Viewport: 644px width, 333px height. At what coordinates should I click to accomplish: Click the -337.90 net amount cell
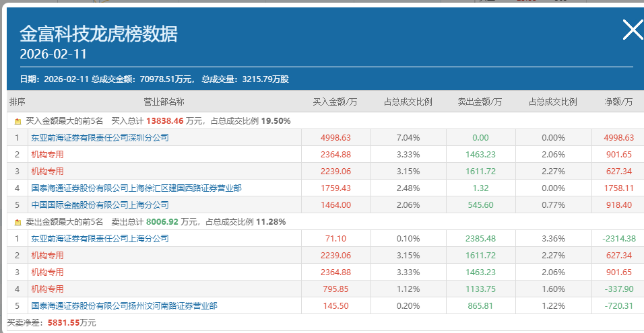pyautogui.click(x=619, y=289)
